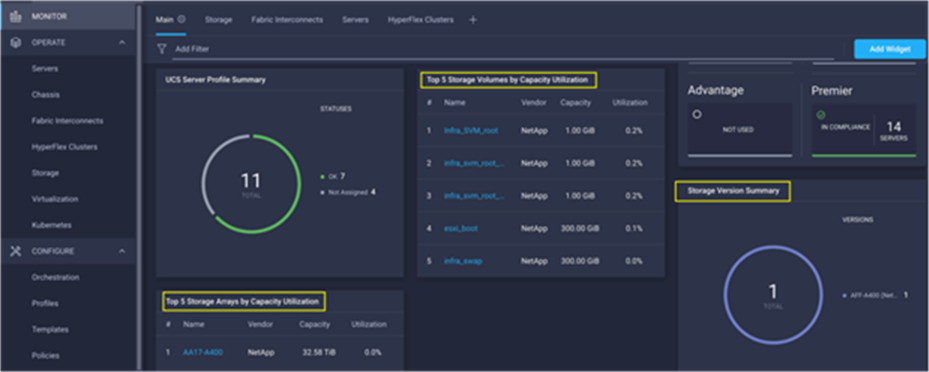Open the Fabric Interconnects tab
Image resolution: width=929 pixels, height=372 pixels.
click(x=287, y=20)
